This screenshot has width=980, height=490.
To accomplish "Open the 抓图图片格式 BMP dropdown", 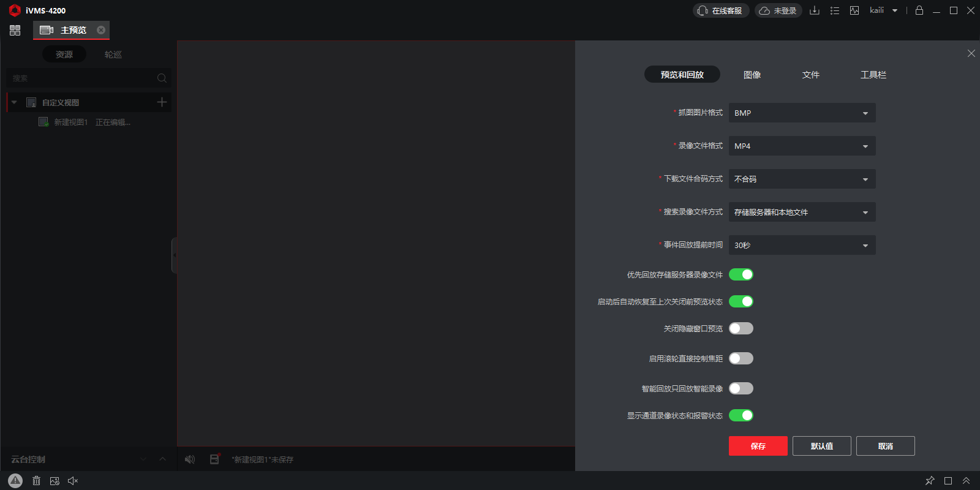I will click(x=802, y=113).
